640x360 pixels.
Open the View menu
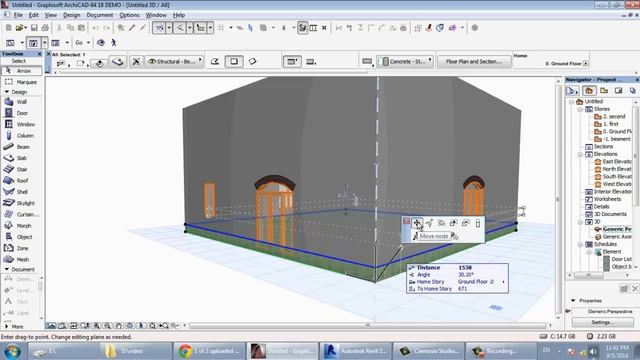pos(51,15)
